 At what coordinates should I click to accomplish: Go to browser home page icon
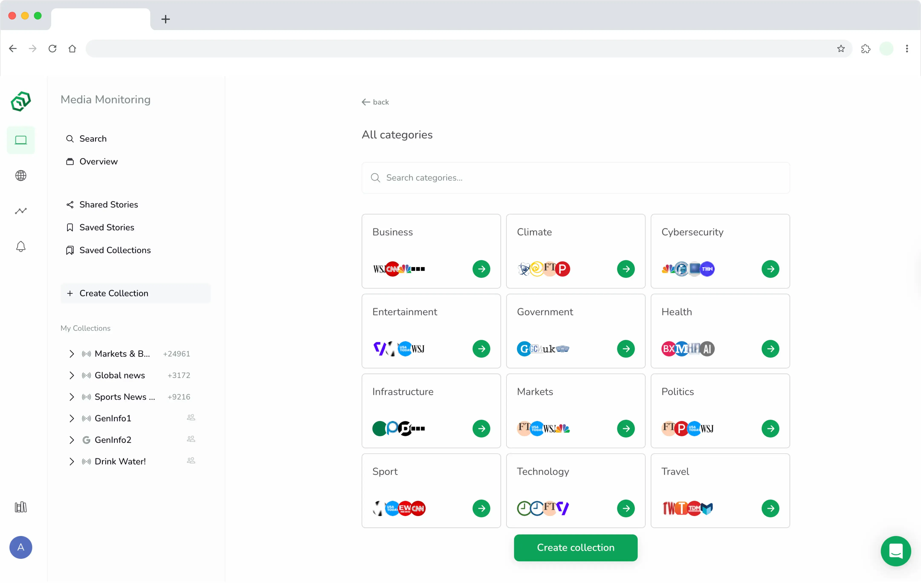(x=72, y=49)
